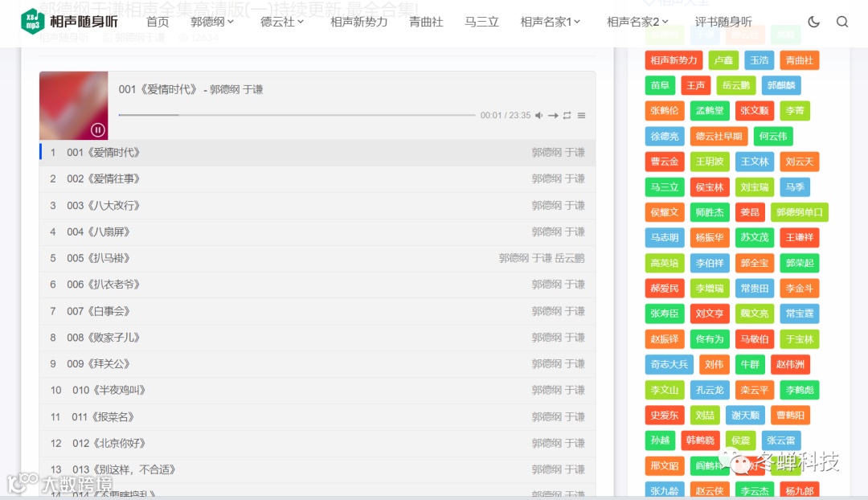Open the 马三立 navigation item

coord(481,22)
